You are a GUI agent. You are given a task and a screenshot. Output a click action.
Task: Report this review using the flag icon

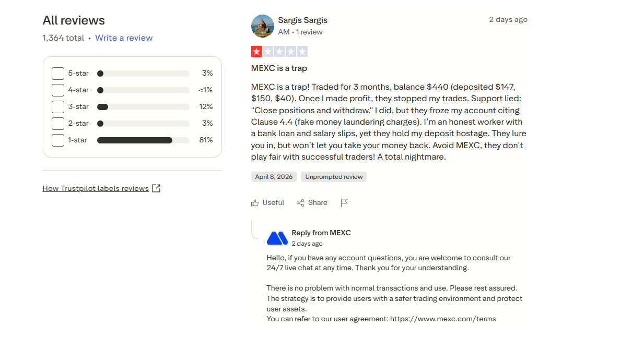click(344, 202)
